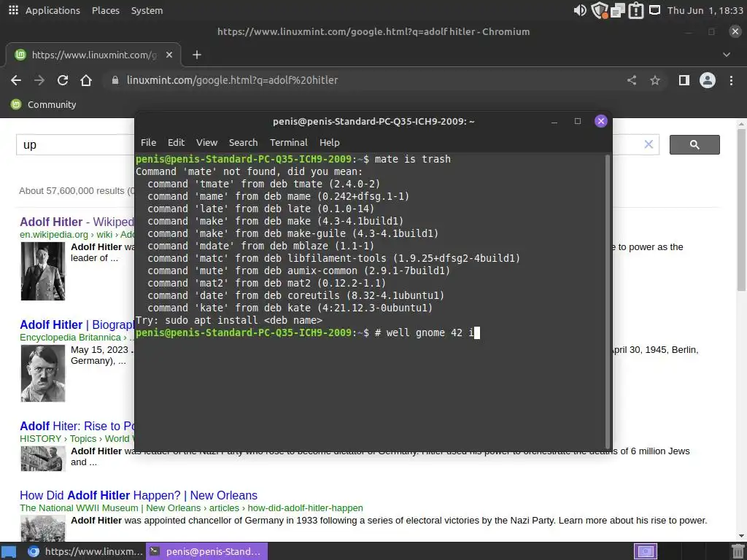The height and width of the screenshot is (560, 747).
Task: Click the network connection tray icon
Action: point(654,9)
